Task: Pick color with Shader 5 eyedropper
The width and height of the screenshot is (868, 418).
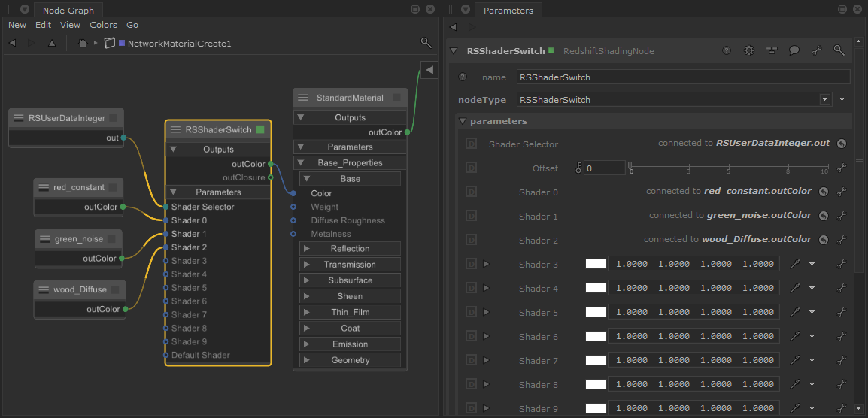Action: (x=795, y=312)
